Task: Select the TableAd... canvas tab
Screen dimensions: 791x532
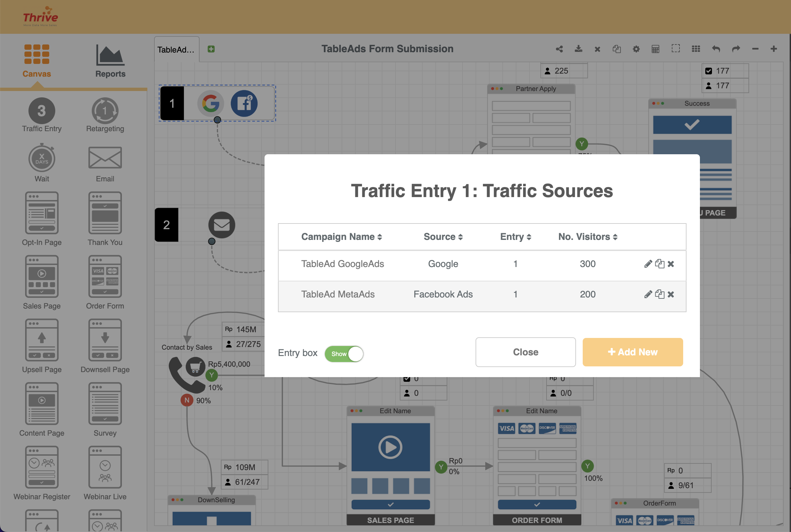Action: [x=176, y=50]
